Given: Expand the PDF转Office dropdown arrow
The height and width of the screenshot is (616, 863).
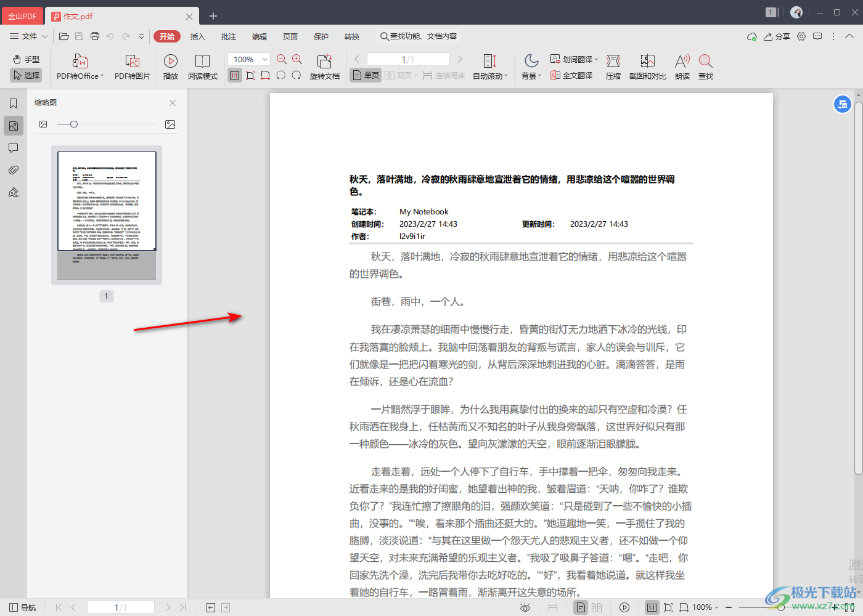Looking at the screenshot, I should click(x=102, y=76).
